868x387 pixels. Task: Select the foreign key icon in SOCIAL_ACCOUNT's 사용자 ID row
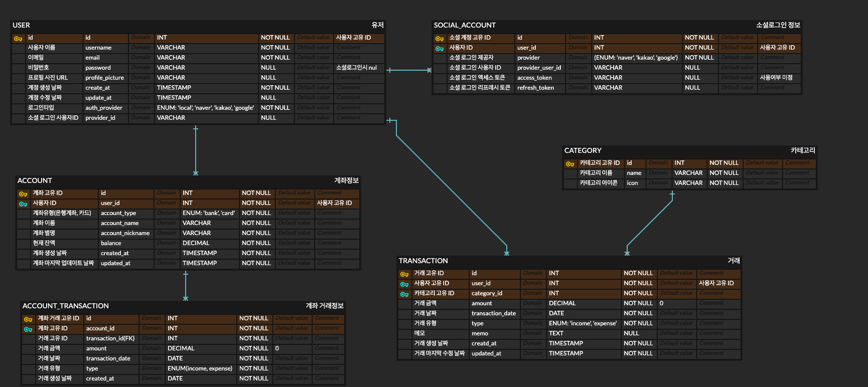440,48
